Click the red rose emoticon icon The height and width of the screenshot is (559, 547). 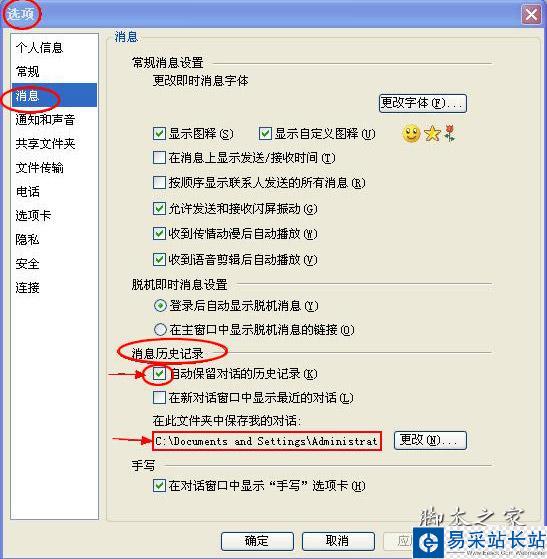click(450, 133)
